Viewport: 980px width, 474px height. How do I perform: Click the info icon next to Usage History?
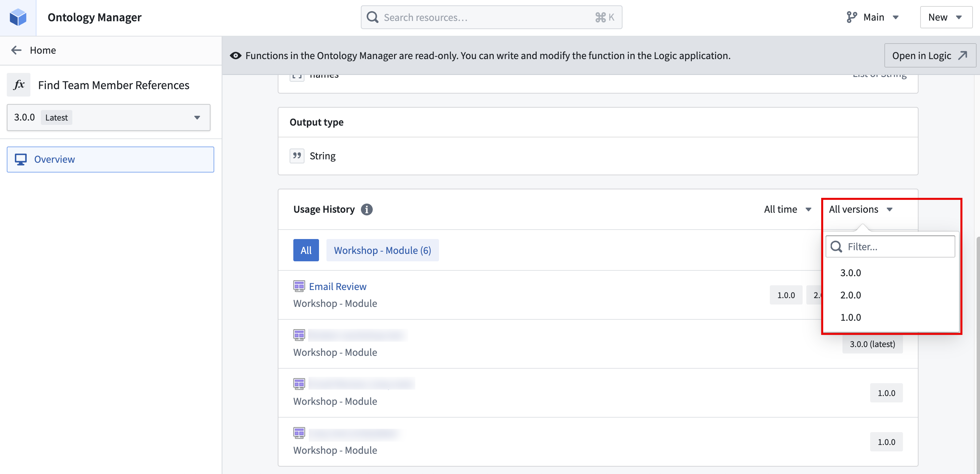coord(366,209)
